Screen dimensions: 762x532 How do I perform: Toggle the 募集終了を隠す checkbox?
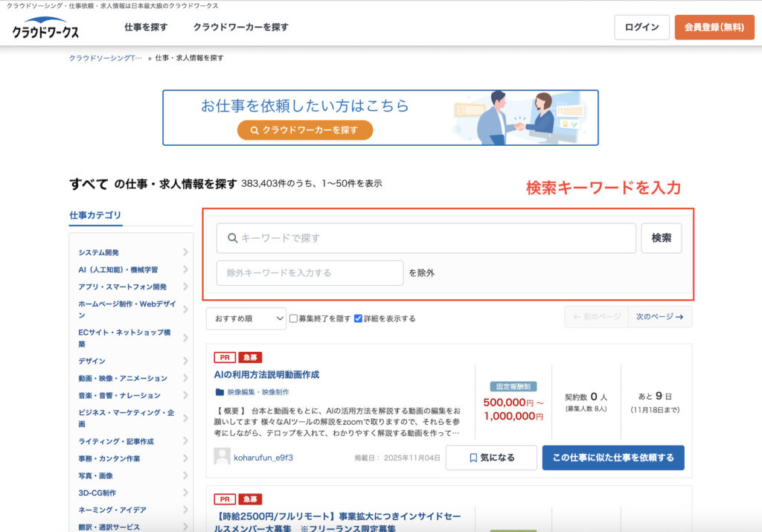click(x=293, y=318)
